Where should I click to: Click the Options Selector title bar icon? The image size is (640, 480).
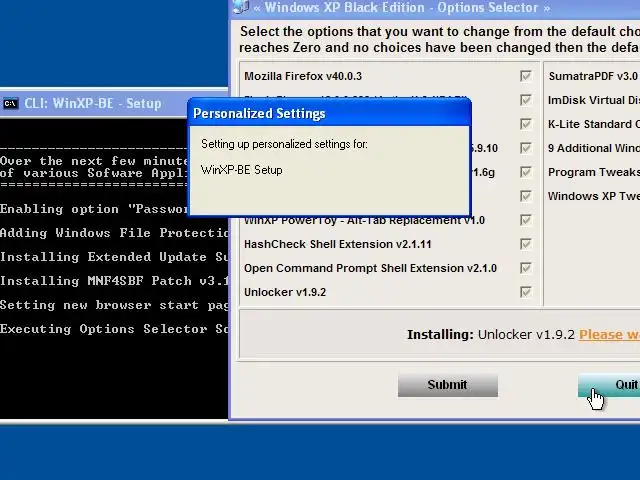[241, 7]
